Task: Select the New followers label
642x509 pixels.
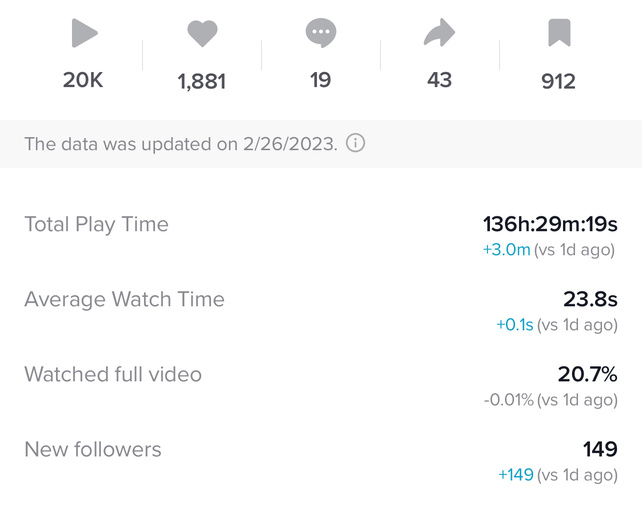Action: (x=92, y=449)
